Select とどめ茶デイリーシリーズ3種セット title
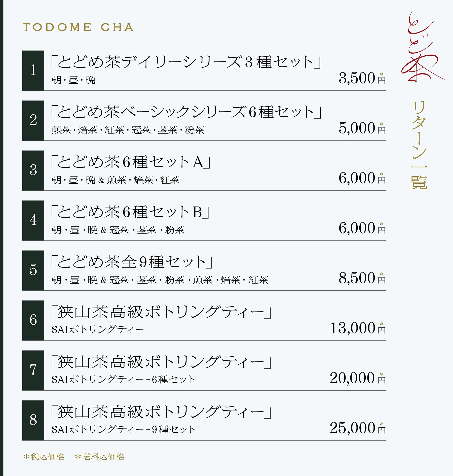Image resolution: width=453 pixels, height=476 pixels. pos(186,62)
